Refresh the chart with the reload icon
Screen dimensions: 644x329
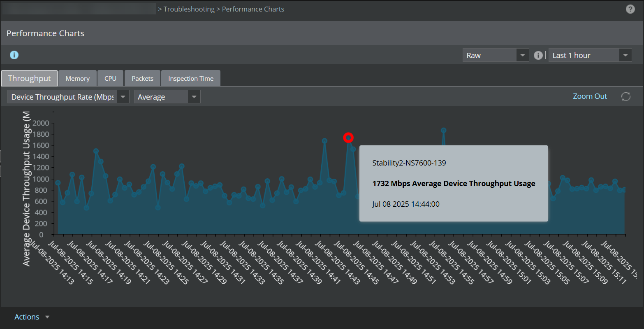(x=625, y=96)
